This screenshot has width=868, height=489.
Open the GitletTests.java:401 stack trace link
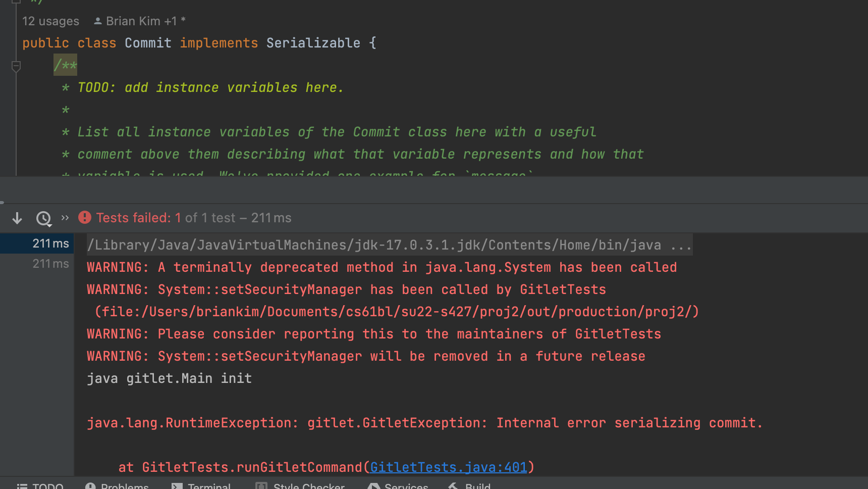point(448,467)
